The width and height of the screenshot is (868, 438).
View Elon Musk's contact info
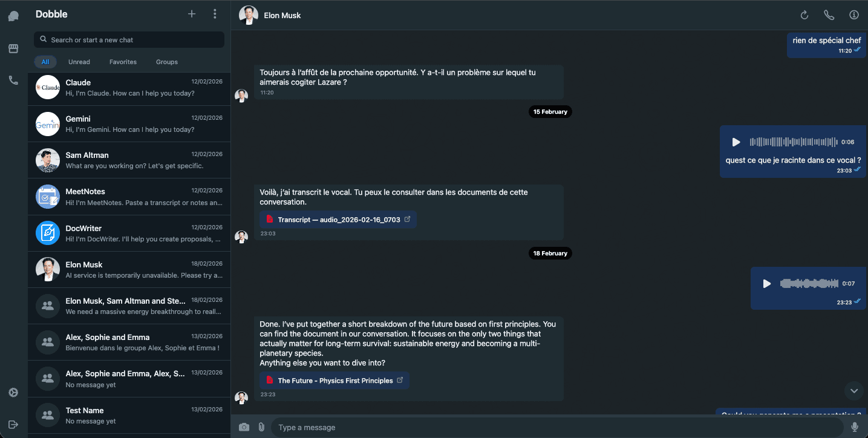coord(853,15)
